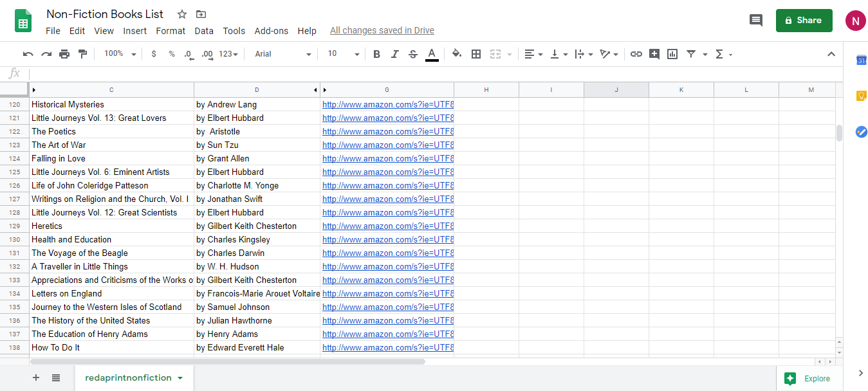Open the Arial font dropdown

(282, 54)
